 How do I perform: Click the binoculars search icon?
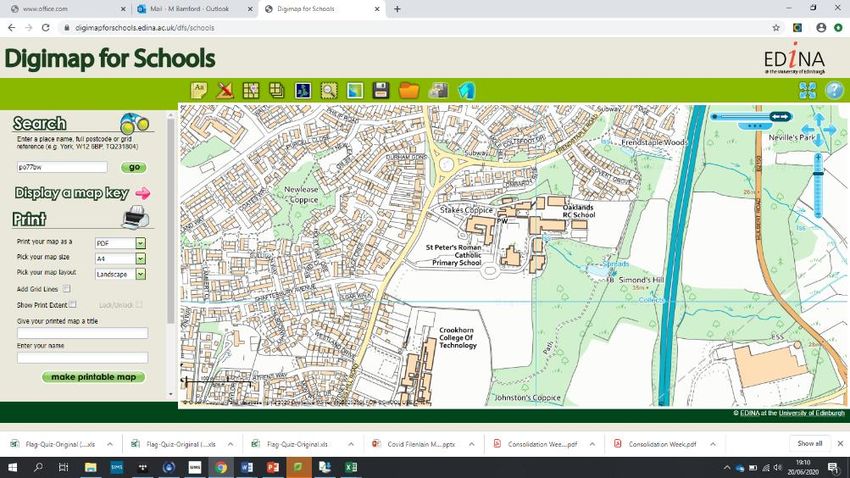134,124
